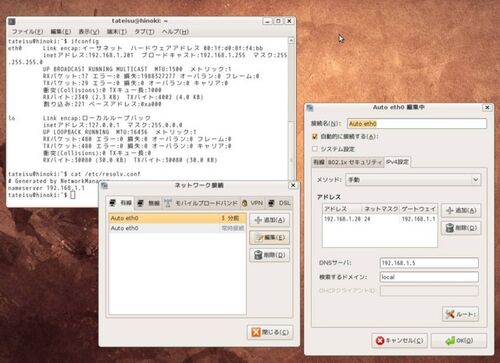Image resolution: width=500 pixels, height=363 pixels.
Task: Click the 検索するドメイン input field
Action: pyautogui.click(x=429, y=277)
